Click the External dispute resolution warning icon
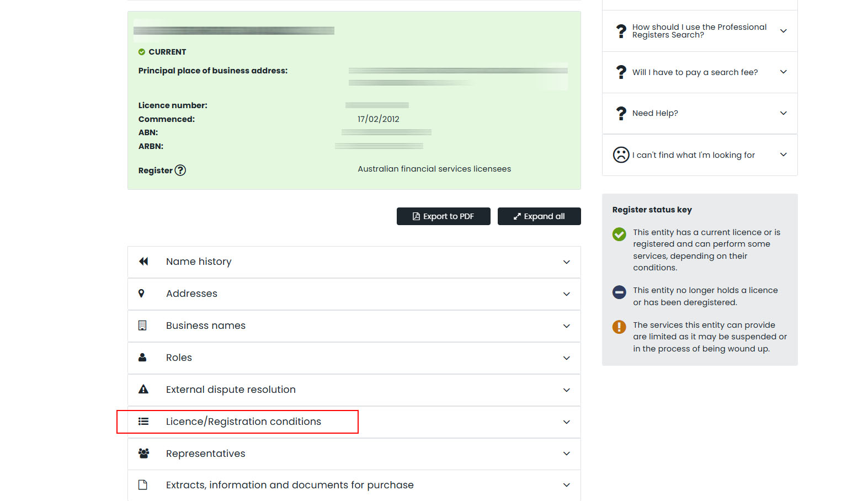This screenshot has width=868, height=501. pos(143,390)
